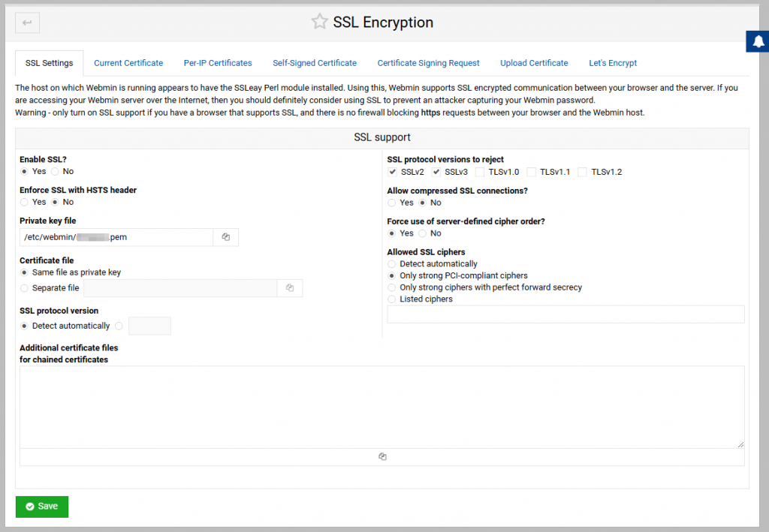Viewport: 769px width, 532px height.
Task: Choose the Listed ciphers option
Action: coord(392,299)
